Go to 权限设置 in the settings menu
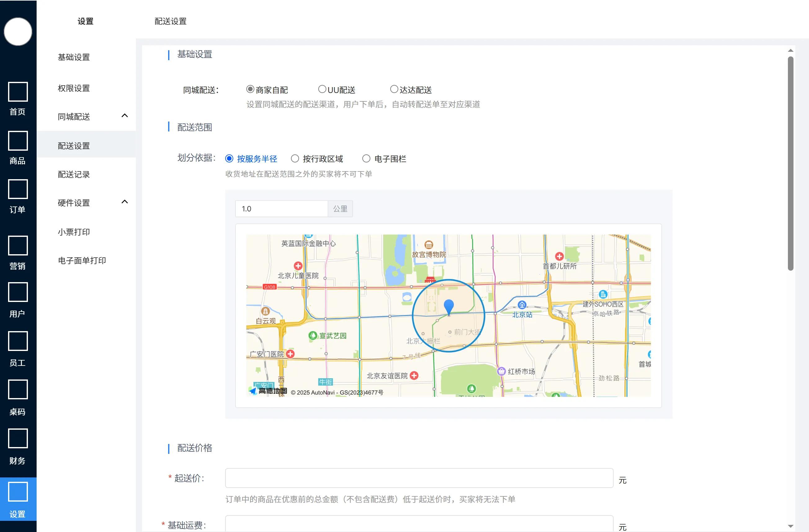The image size is (809, 532). [74, 88]
